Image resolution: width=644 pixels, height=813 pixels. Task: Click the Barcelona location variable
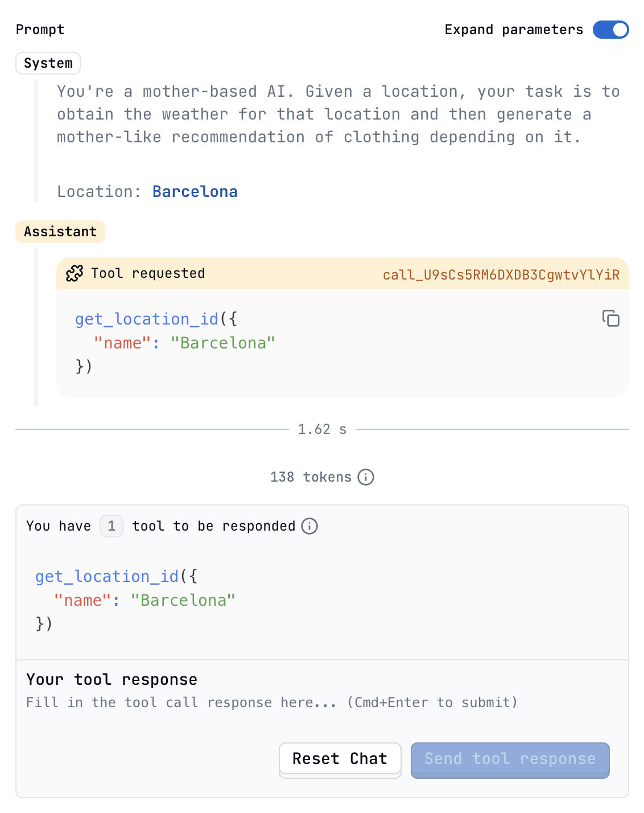point(195,192)
